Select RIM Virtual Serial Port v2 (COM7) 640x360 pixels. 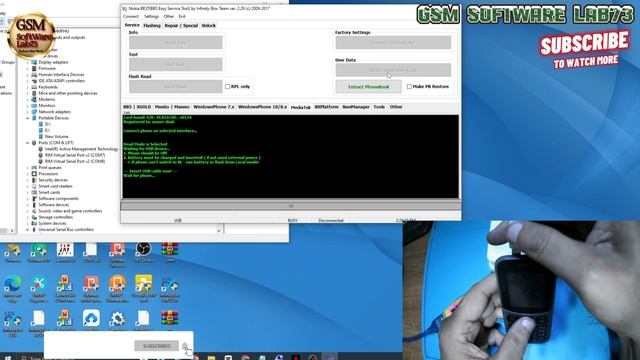pyautogui.click(x=75, y=155)
